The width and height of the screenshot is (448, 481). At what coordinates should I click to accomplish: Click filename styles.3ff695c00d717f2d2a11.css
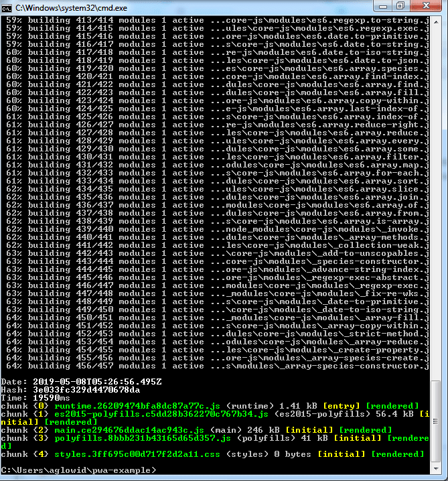click(x=137, y=454)
